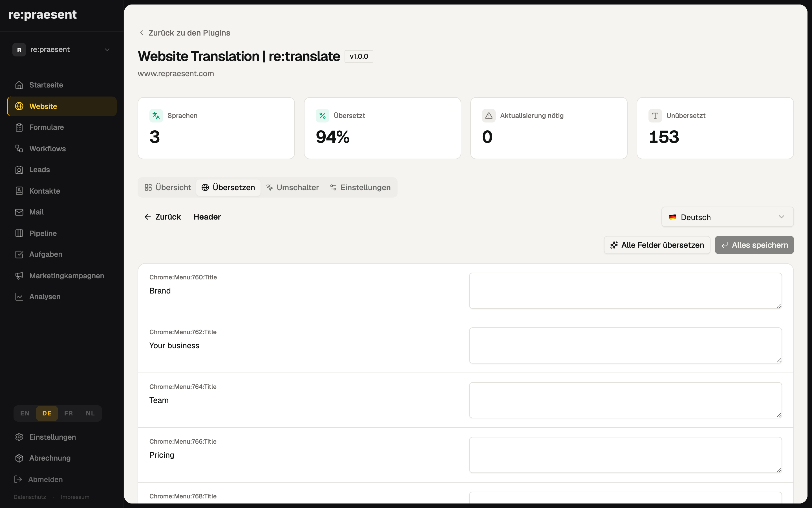
Task: Click the Sprachen translate icon
Action: [x=156, y=116]
